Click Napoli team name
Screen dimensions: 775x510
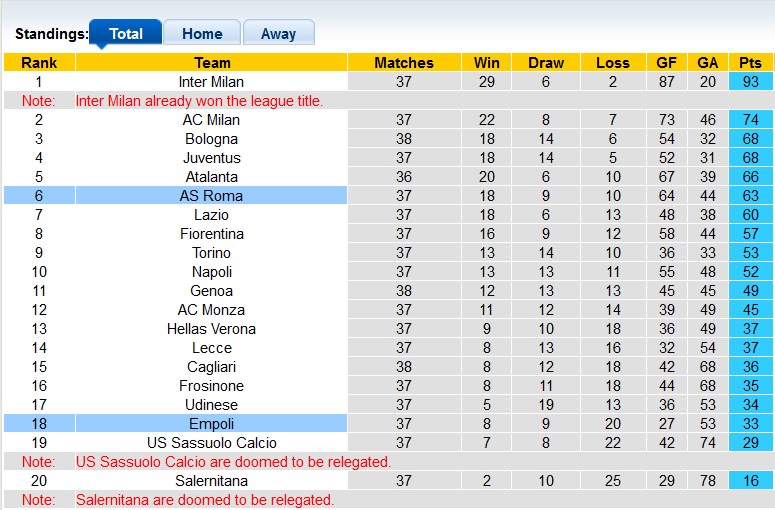coord(211,272)
